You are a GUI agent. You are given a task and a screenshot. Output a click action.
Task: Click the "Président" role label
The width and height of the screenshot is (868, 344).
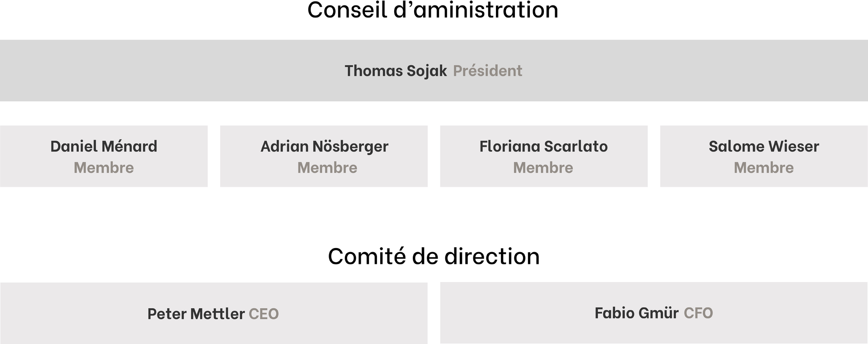click(x=487, y=71)
